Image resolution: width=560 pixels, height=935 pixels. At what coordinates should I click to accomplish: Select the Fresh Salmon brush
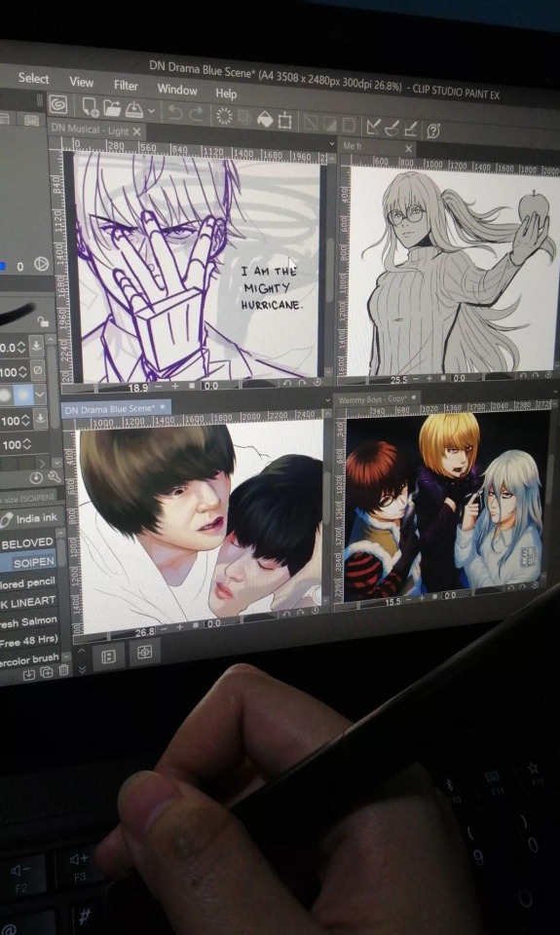(29, 620)
